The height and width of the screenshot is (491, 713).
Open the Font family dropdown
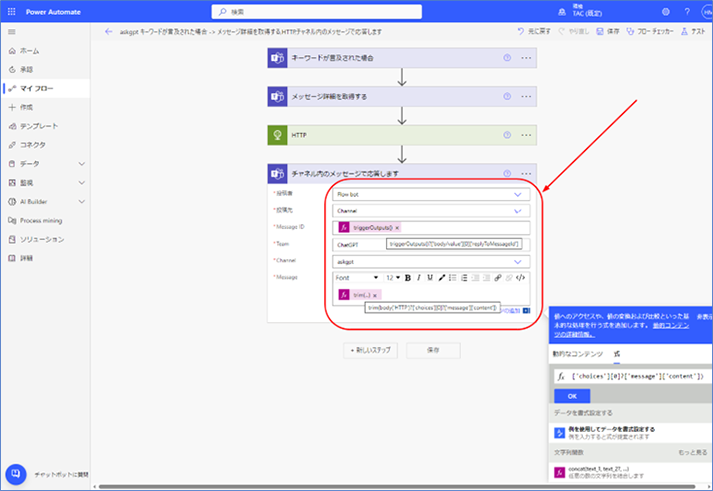pos(357,278)
